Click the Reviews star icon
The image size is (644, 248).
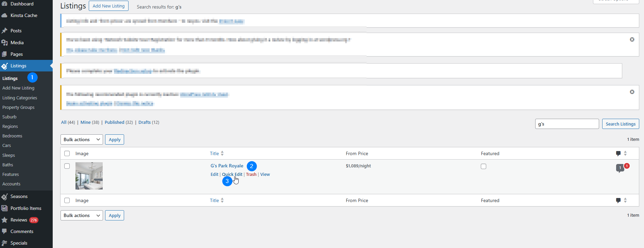[x=4, y=220]
